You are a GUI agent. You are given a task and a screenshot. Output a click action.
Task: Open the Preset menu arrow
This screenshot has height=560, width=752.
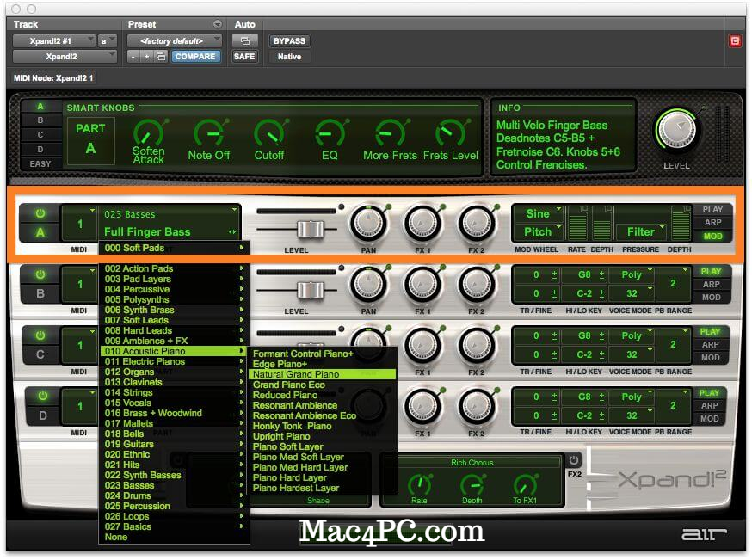click(x=218, y=24)
